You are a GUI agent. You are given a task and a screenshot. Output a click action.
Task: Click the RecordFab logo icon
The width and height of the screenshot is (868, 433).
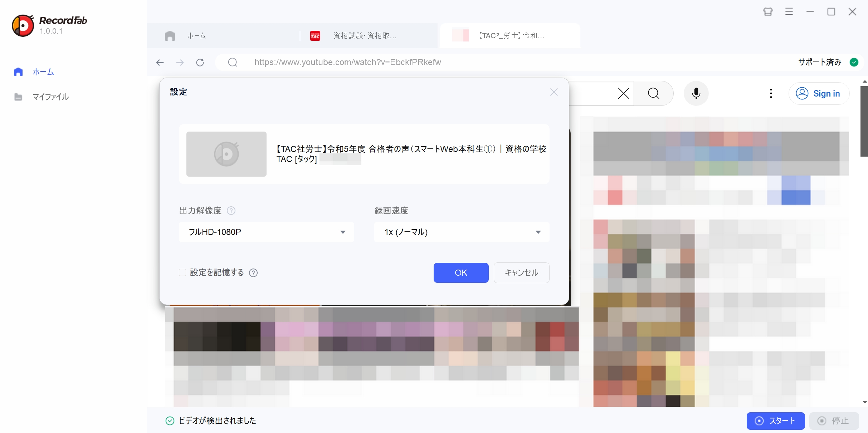click(23, 25)
